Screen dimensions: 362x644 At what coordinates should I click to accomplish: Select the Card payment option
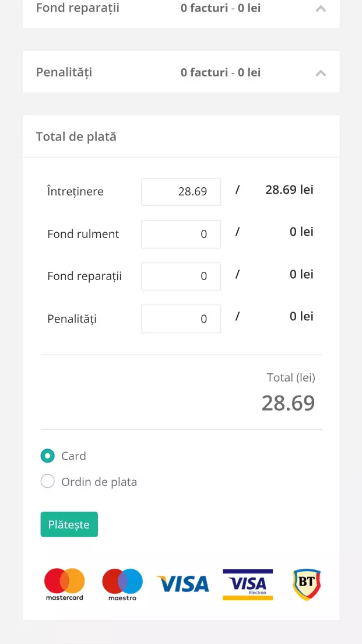[x=48, y=456]
